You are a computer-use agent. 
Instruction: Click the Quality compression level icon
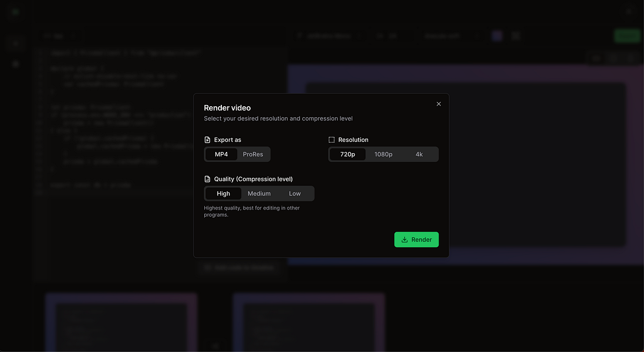[207, 180]
